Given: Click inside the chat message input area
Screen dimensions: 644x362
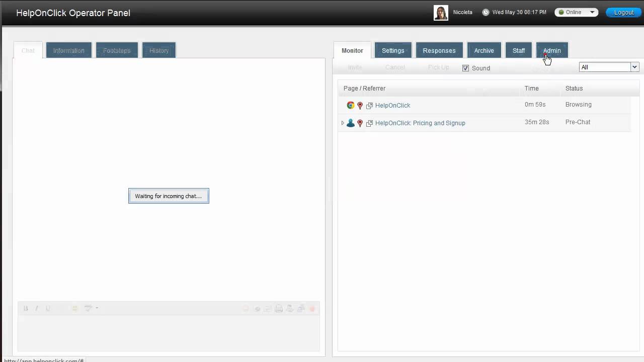Looking at the screenshot, I should 169,333.
